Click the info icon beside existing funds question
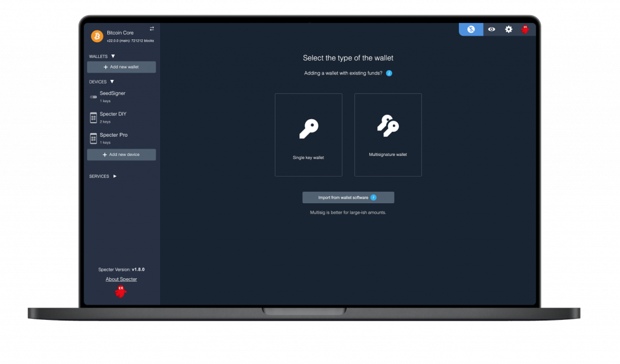Screen dimensions: 620x364 click(x=389, y=73)
